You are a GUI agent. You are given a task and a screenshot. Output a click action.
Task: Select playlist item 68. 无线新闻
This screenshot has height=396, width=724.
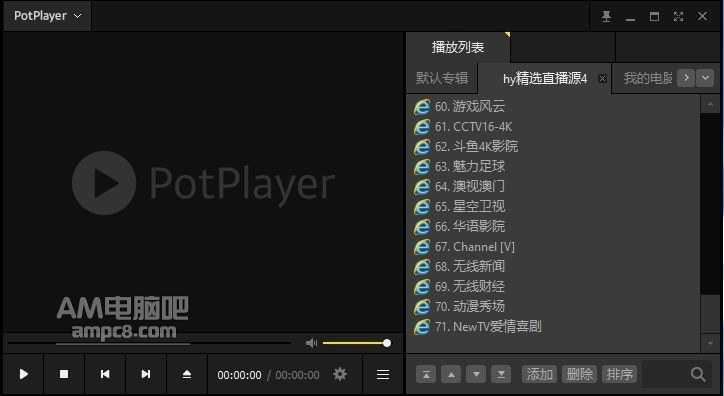[553, 266]
